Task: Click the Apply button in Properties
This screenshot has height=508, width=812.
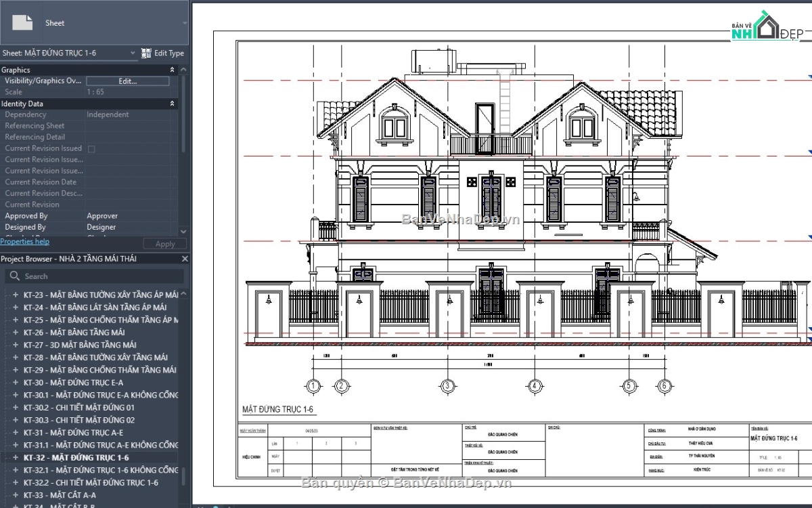Action: coord(165,244)
